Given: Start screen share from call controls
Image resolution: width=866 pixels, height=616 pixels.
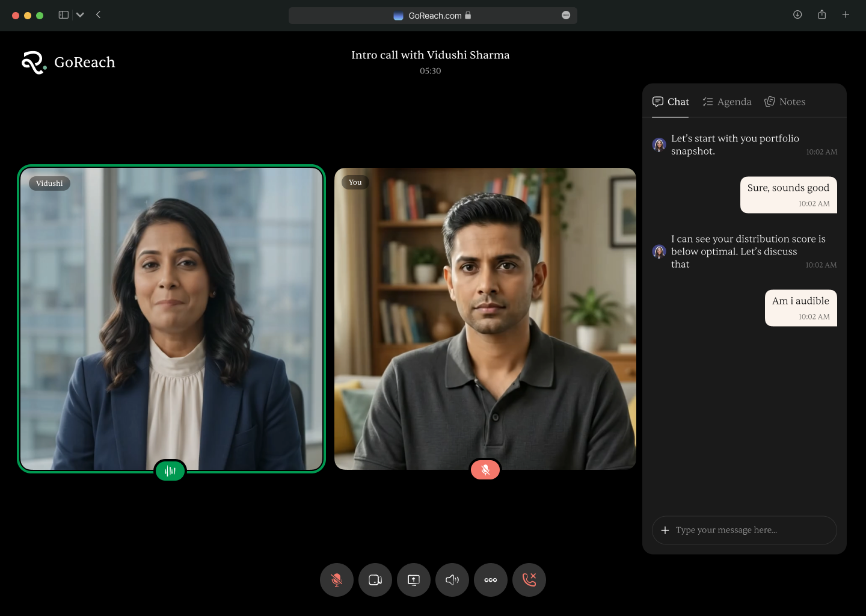Looking at the screenshot, I should tap(414, 580).
